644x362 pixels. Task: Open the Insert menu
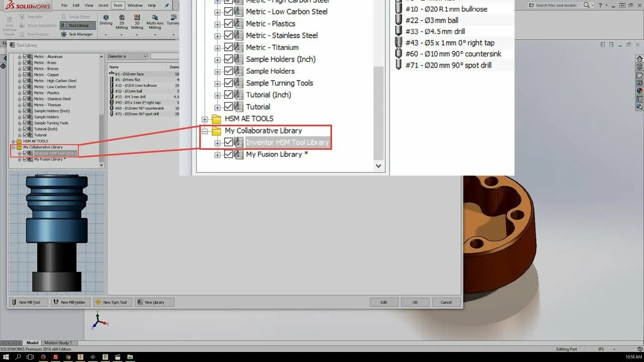click(x=103, y=5)
